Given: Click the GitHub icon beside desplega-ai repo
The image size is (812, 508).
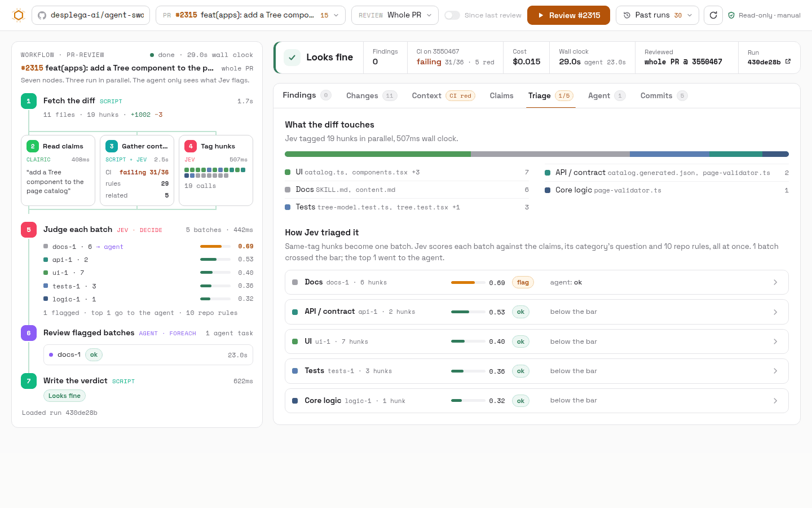Looking at the screenshot, I should pos(42,15).
